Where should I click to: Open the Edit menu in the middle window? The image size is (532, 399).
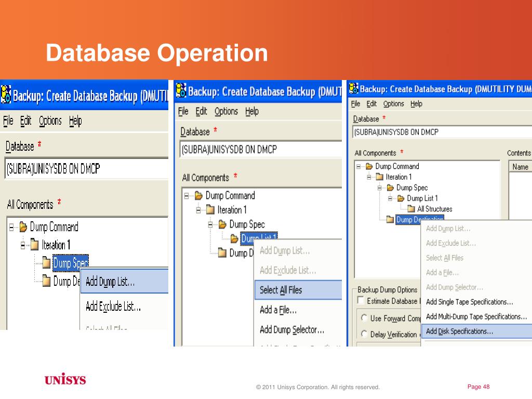pos(201,111)
